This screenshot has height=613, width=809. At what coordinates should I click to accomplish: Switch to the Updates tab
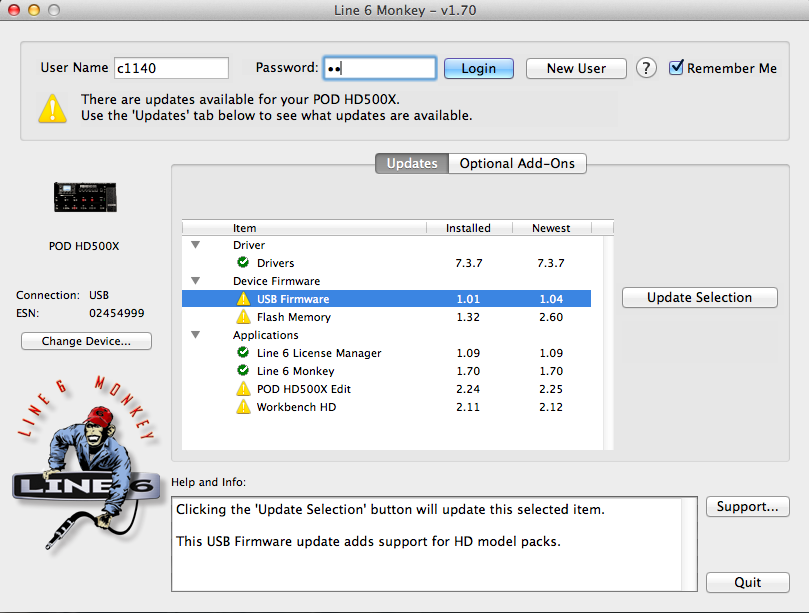point(412,164)
